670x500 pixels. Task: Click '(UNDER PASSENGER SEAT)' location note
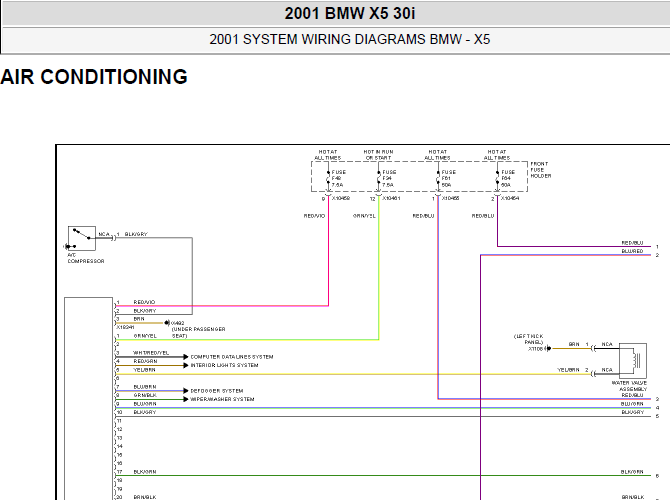point(198,332)
